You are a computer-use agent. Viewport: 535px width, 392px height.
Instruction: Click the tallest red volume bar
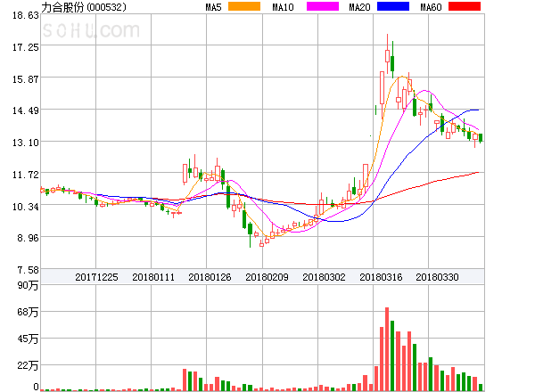pos(387,349)
